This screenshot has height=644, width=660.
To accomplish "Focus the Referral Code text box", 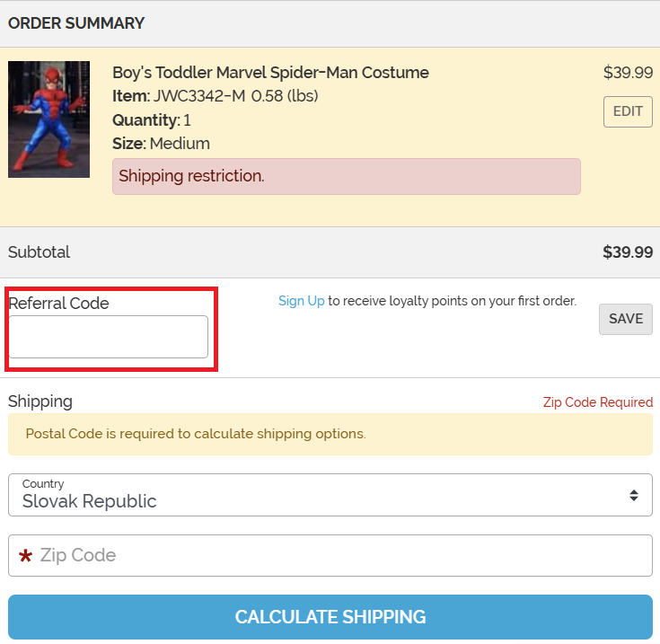I will click(109, 337).
